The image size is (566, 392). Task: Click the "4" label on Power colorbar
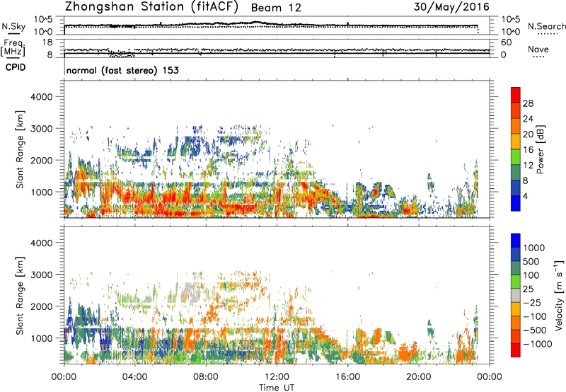coord(525,196)
